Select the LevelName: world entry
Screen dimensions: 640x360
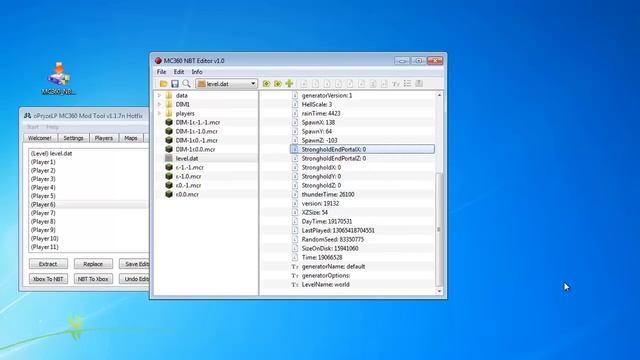point(325,284)
